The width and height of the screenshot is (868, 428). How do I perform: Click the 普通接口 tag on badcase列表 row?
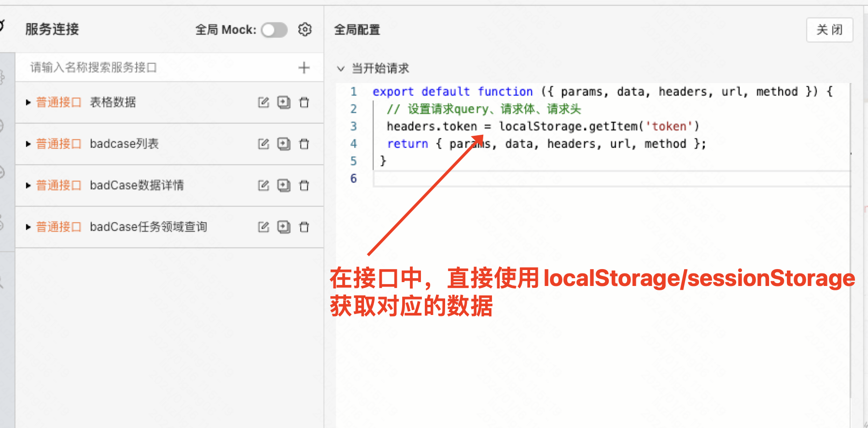pyautogui.click(x=59, y=144)
